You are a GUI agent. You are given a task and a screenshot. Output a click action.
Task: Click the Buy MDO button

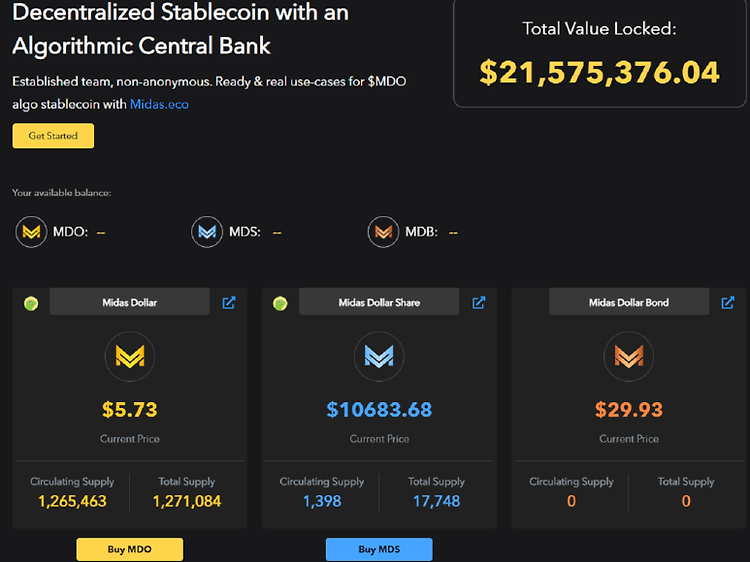click(130, 549)
